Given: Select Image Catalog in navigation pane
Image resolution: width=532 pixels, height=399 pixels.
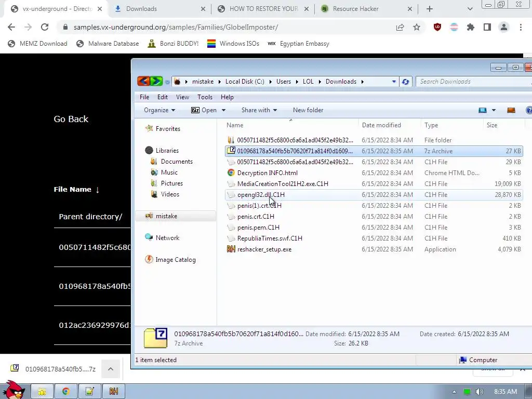Looking at the screenshot, I should 170,260.
